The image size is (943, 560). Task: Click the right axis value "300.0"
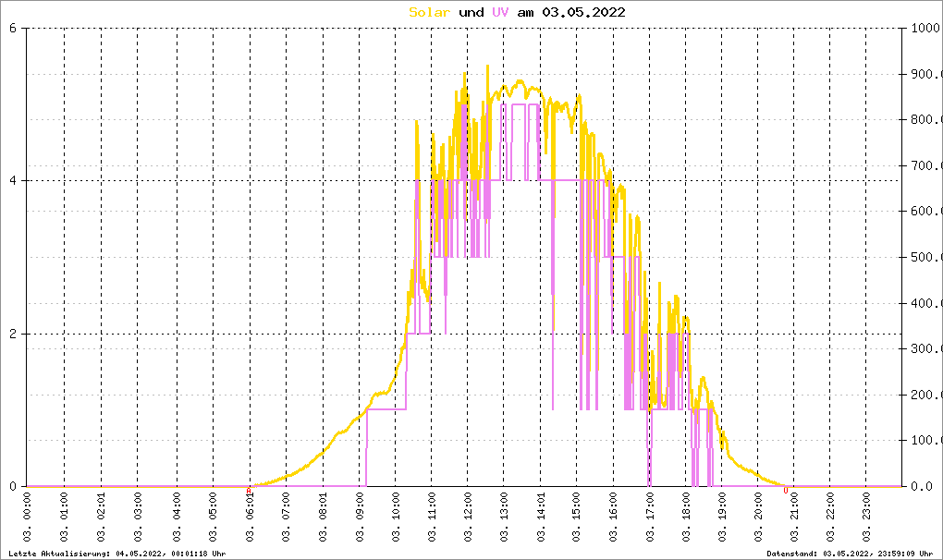[x=926, y=348]
